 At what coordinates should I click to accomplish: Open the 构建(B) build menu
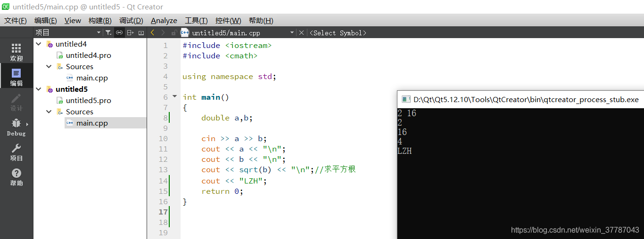[x=100, y=20]
